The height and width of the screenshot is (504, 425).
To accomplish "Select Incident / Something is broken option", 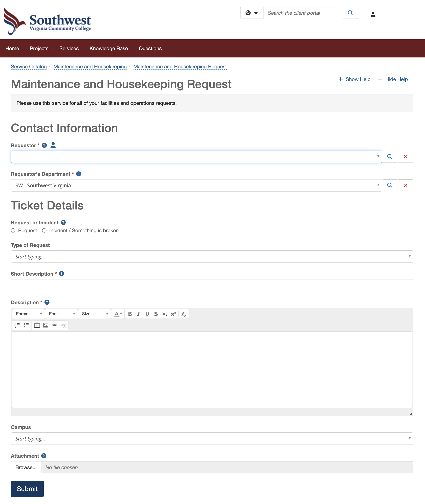I will point(44,231).
